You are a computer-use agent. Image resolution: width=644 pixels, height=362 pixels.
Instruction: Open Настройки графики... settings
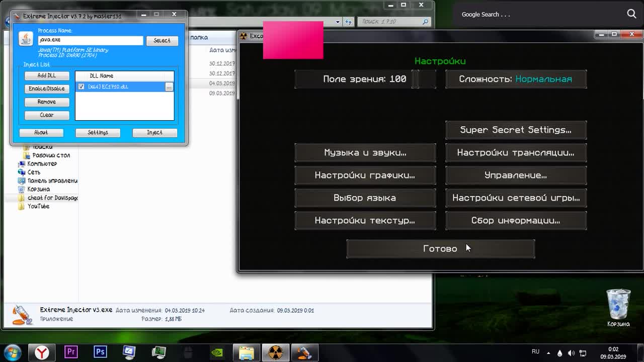pyautogui.click(x=365, y=175)
